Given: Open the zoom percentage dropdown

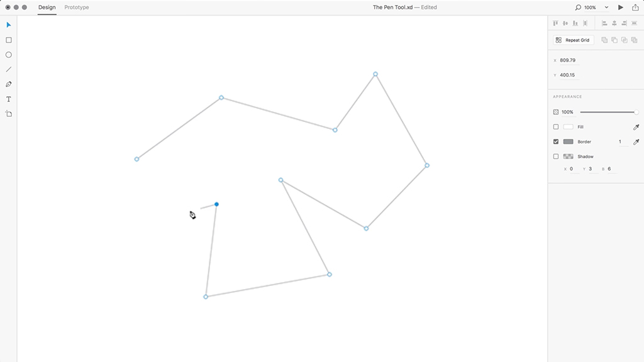Looking at the screenshot, I should tap(608, 8).
